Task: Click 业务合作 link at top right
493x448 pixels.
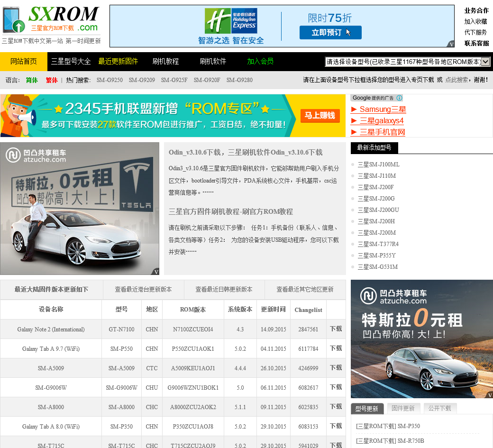Action: click(x=476, y=11)
